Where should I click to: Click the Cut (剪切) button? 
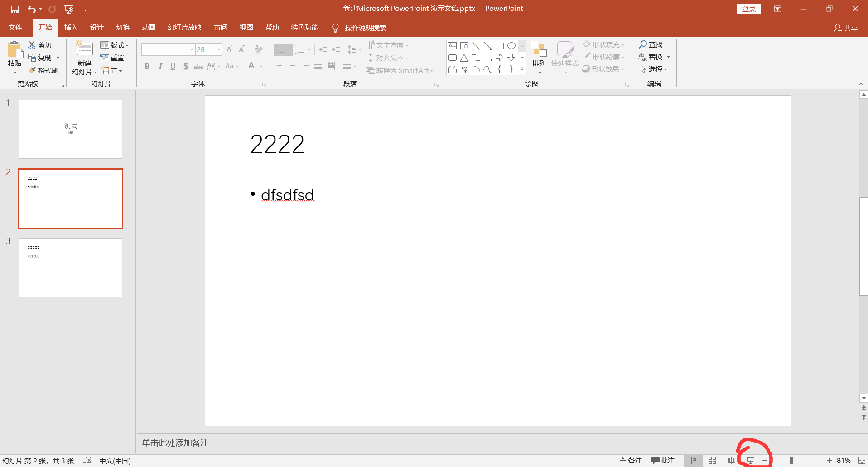click(x=40, y=45)
